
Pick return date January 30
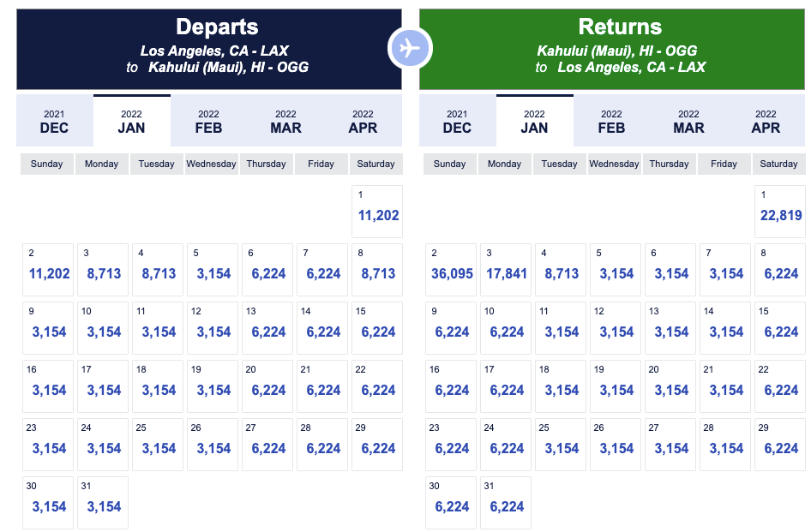click(x=451, y=502)
